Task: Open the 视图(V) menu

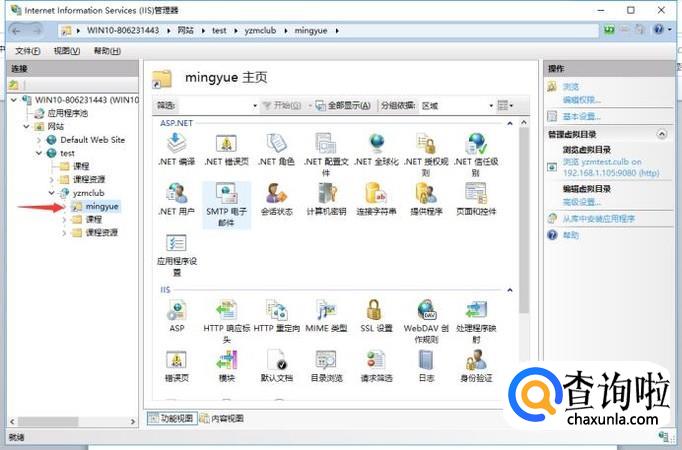Action: pyautogui.click(x=67, y=51)
